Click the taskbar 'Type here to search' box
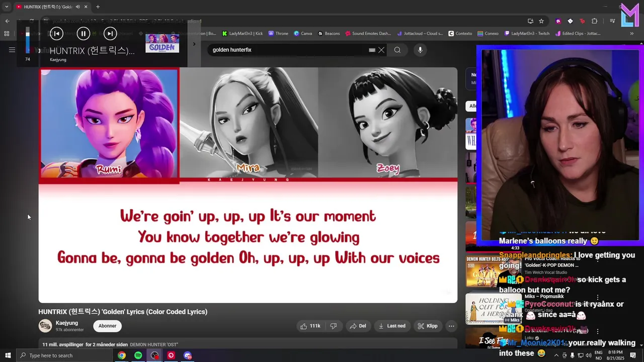Image resolution: width=644 pixels, height=362 pixels. [64, 355]
